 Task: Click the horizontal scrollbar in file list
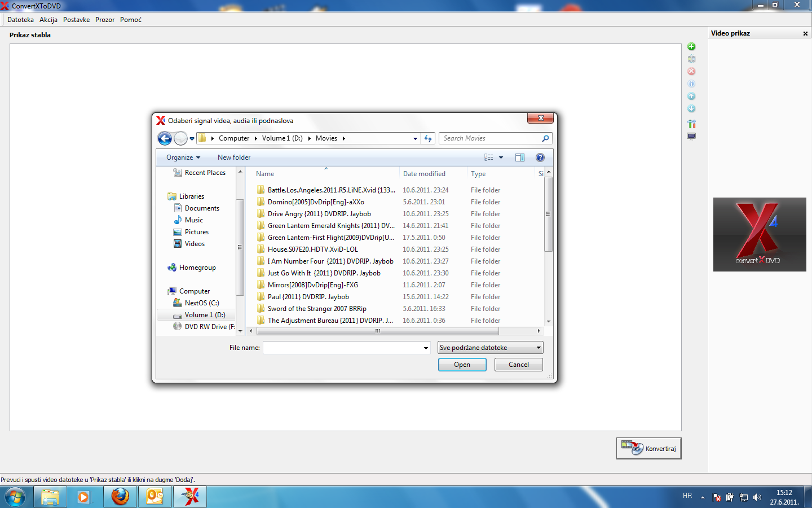tap(377, 331)
